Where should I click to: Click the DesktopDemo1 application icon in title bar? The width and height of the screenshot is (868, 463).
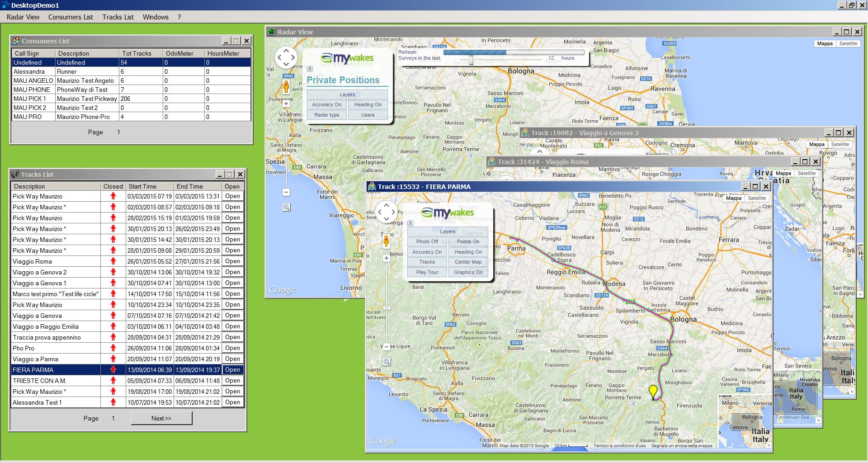pyautogui.click(x=5, y=5)
